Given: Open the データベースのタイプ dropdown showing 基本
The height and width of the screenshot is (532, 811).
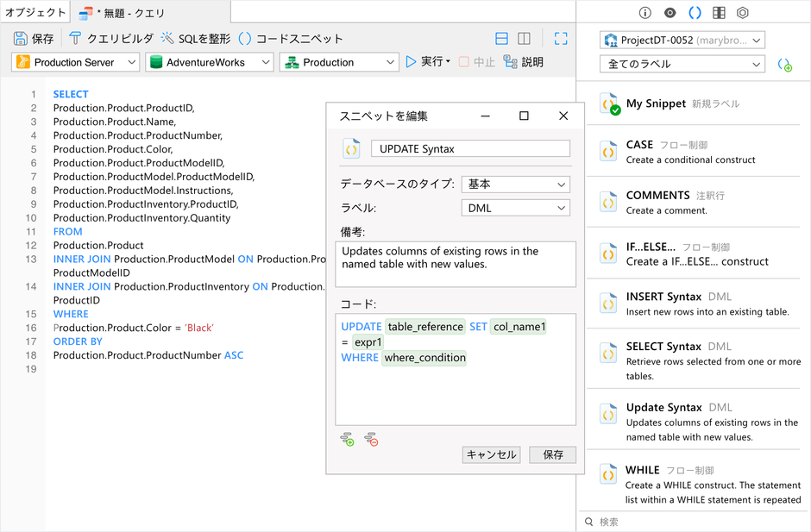Looking at the screenshot, I should pos(514,184).
